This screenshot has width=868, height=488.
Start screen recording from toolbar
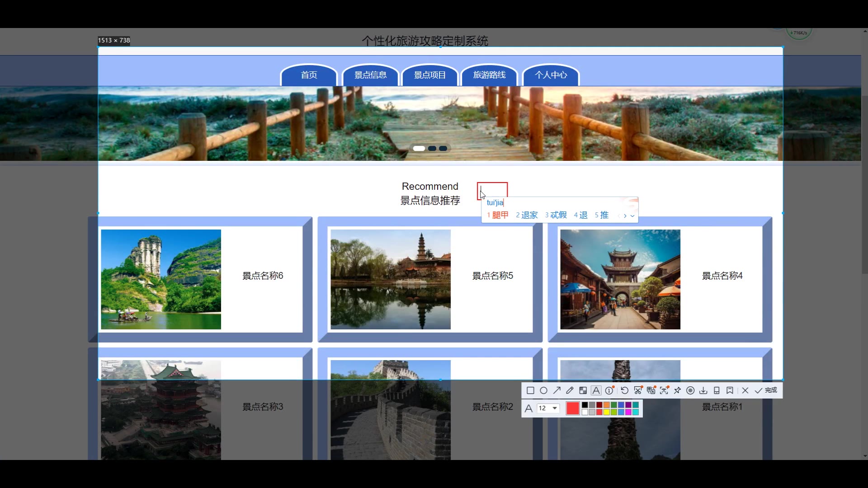(690, 390)
